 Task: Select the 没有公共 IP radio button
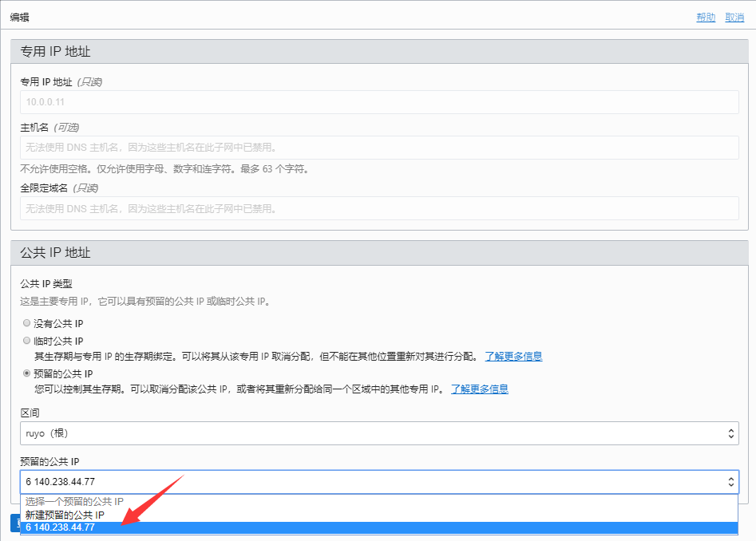[27, 323]
